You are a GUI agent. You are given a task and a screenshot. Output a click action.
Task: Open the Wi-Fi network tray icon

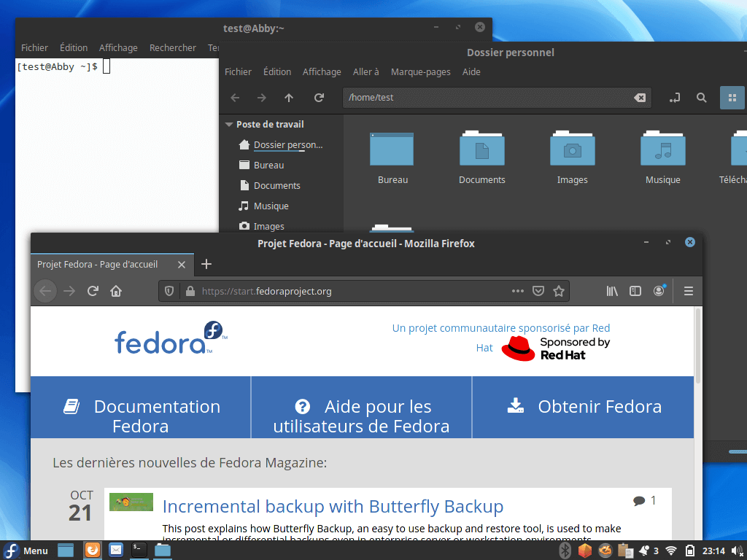[x=671, y=551]
